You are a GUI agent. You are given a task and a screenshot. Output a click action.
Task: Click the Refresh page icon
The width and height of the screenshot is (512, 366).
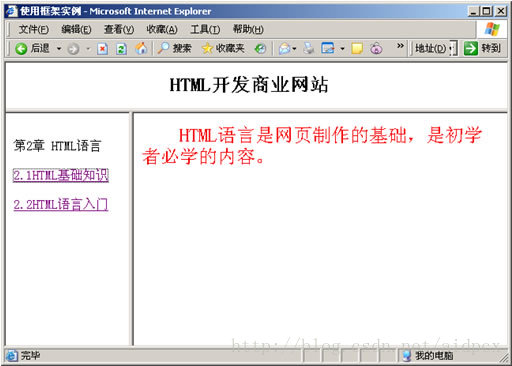pyautogui.click(x=121, y=49)
